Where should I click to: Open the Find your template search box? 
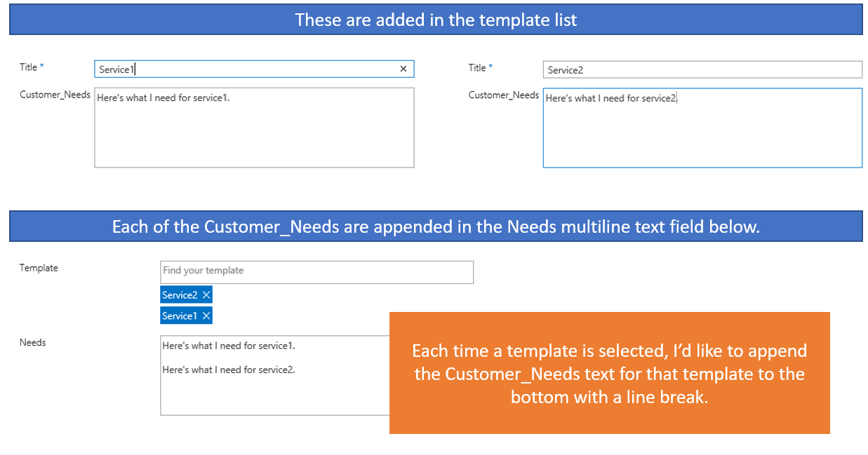316,272
